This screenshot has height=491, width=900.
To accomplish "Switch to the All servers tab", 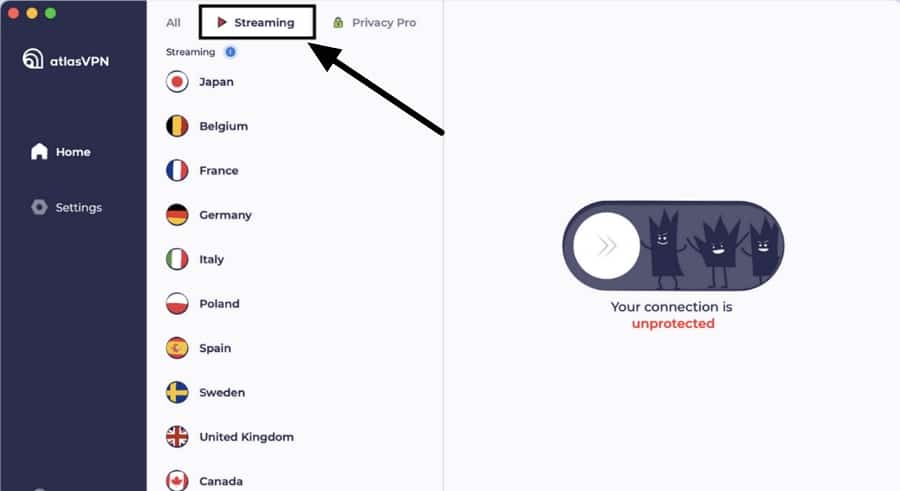I will pyautogui.click(x=173, y=23).
